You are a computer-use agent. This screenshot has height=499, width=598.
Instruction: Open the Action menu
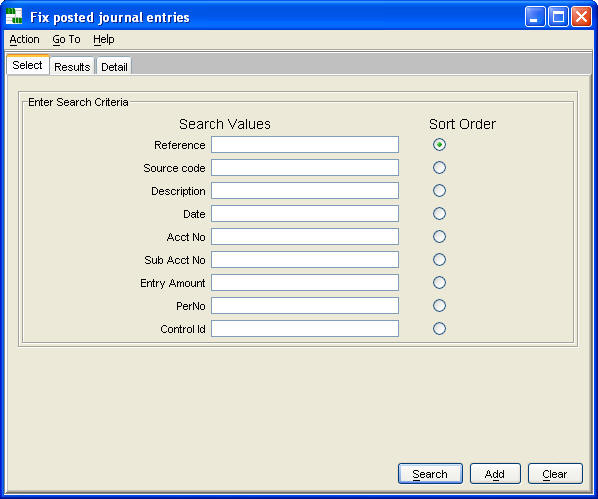(24, 39)
